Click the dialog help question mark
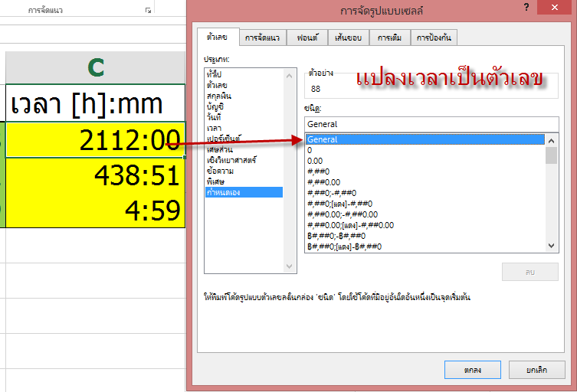 pos(526,7)
